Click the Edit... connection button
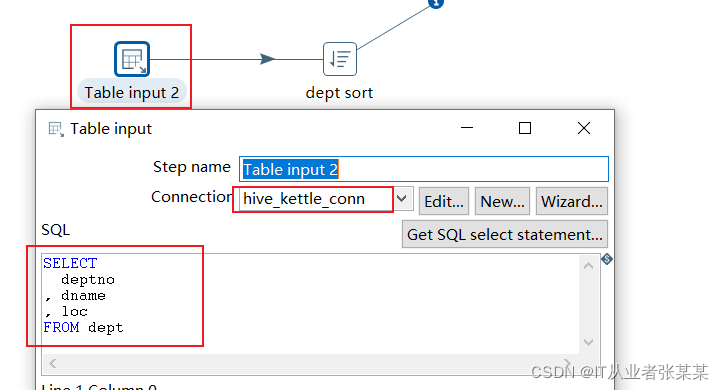Viewport: 724px width, 390px height. 444,201
